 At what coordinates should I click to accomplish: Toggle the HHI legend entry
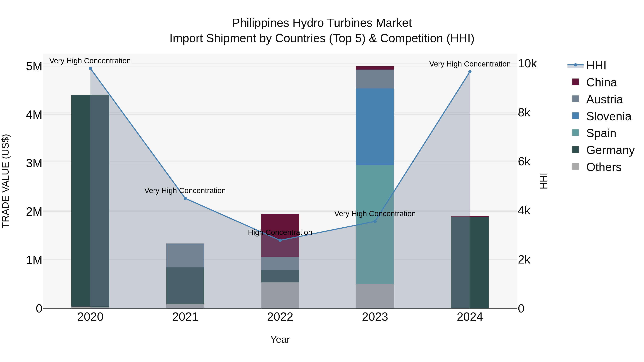[x=587, y=65]
